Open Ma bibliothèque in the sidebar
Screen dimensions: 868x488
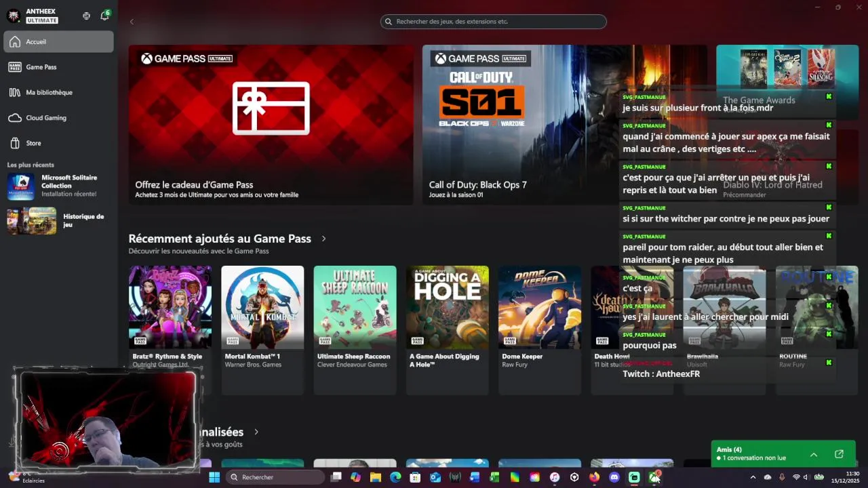click(58, 92)
